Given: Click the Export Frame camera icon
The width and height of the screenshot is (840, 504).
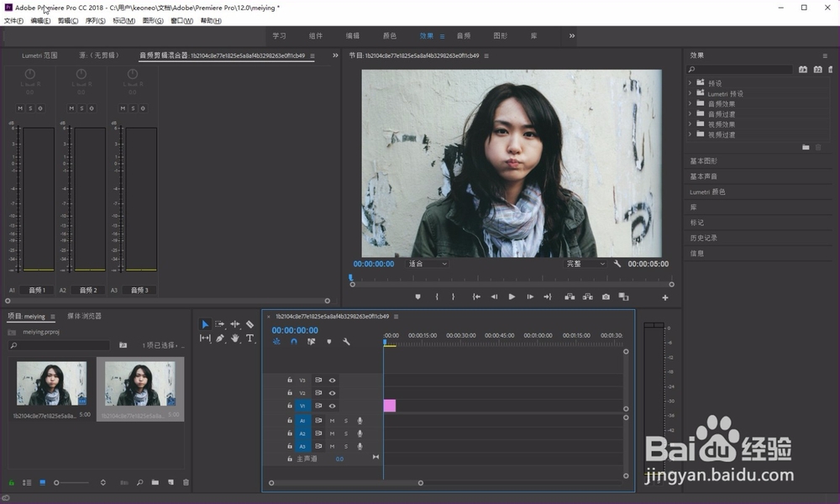Looking at the screenshot, I should pyautogui.click(x=606, y=297).
